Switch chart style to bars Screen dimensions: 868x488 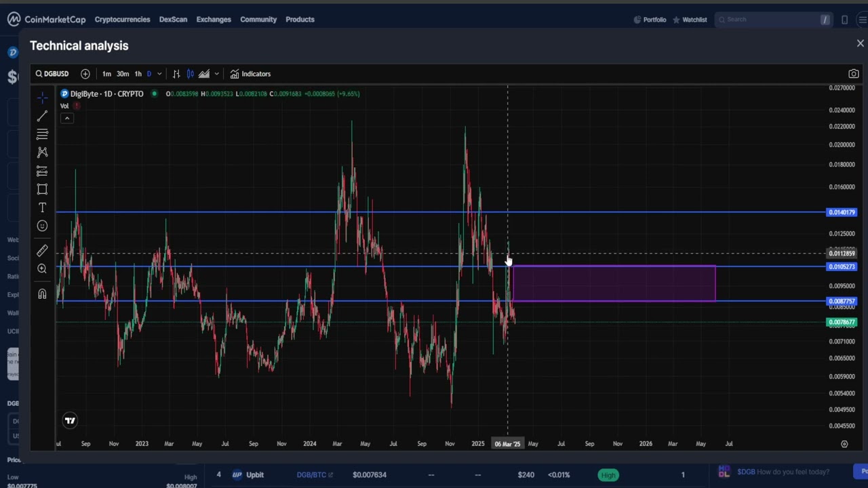point(176,74)
